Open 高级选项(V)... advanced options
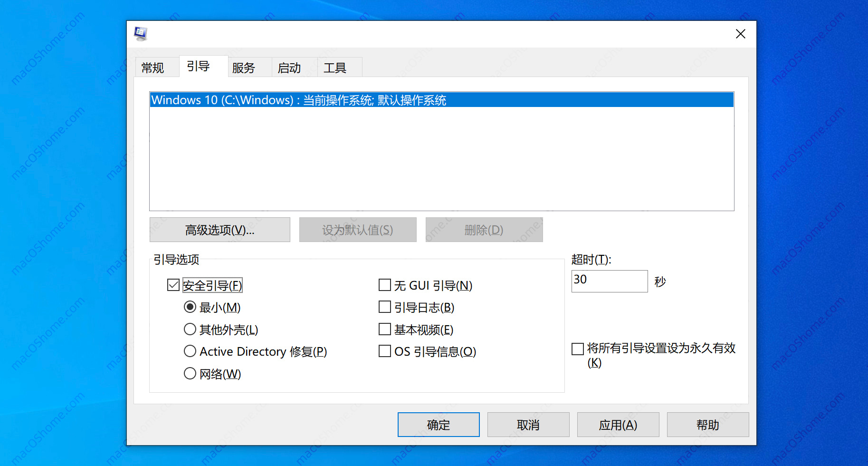Viewport: 868px width, 466px height. pyautogui.click(x=219, y=230)
